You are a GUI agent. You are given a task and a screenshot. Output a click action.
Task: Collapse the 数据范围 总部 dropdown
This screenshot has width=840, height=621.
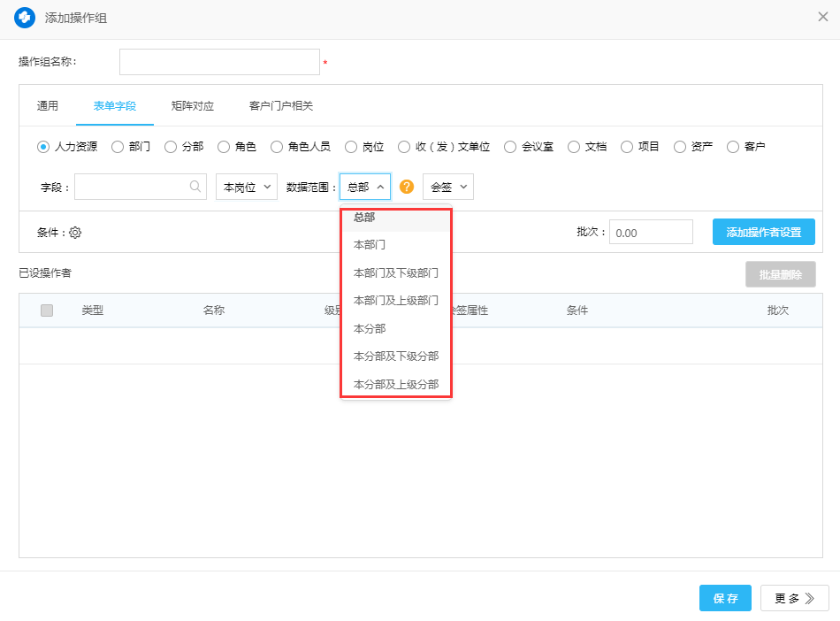[x=364, y=187]
